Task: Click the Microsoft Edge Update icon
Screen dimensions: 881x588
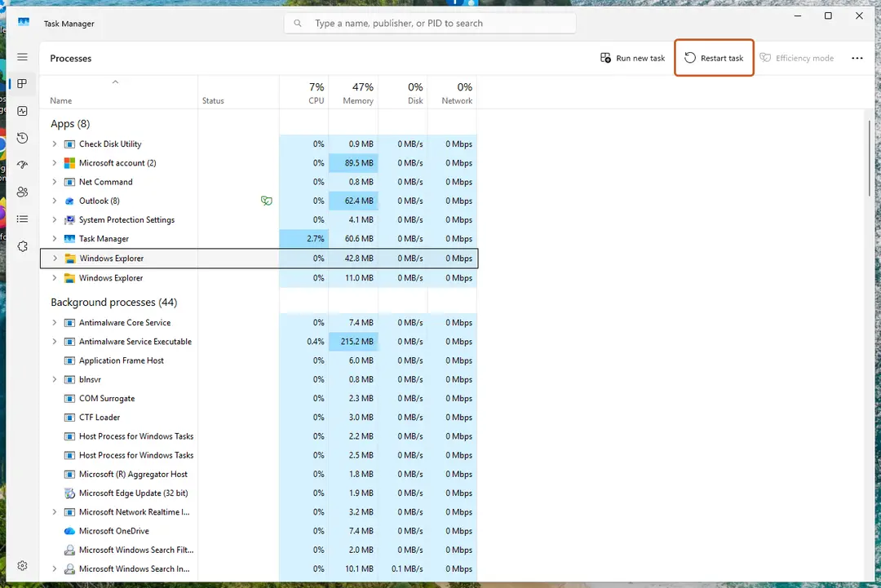Action: click(69, 493)
